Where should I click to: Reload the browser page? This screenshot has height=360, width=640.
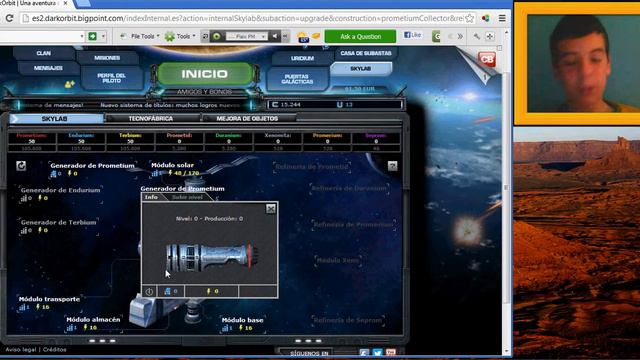pyautogui.click(x=9, y=18)
